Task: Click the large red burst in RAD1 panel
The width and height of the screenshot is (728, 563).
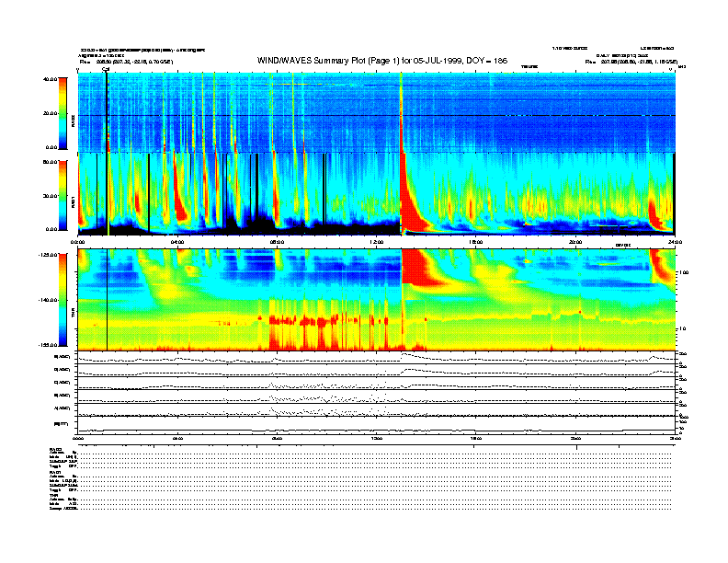Action: 411,200
